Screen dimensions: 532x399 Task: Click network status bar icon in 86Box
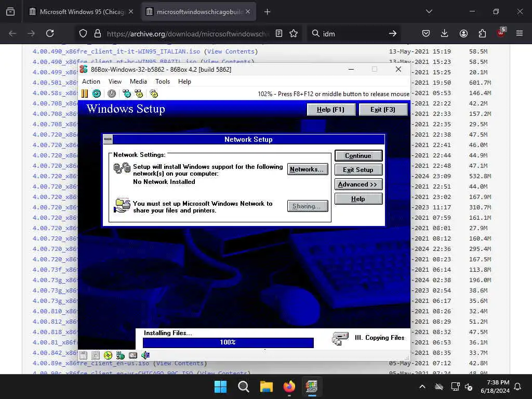121,355
